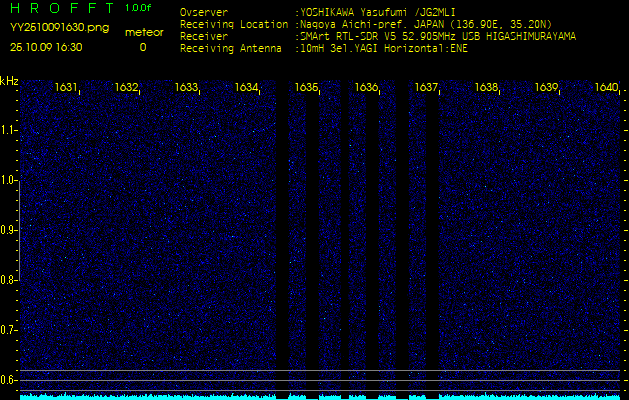Click the meteor count value 0
This screenshot has width=629, height=400.
point(143,47)
